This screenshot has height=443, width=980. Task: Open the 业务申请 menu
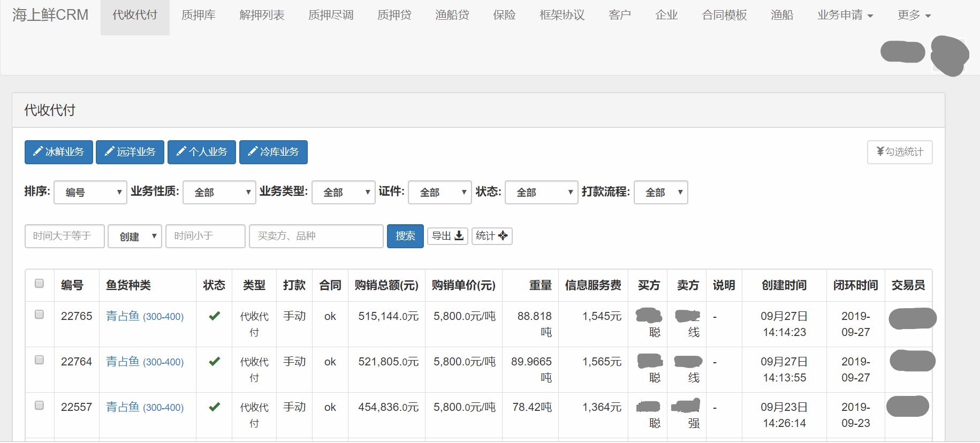pyautogui.click(x=845, y=15)
